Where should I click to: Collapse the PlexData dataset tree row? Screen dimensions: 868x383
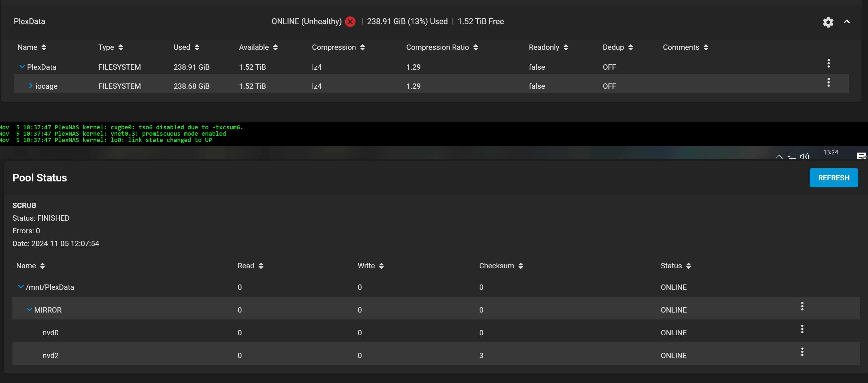coord(22,67)
